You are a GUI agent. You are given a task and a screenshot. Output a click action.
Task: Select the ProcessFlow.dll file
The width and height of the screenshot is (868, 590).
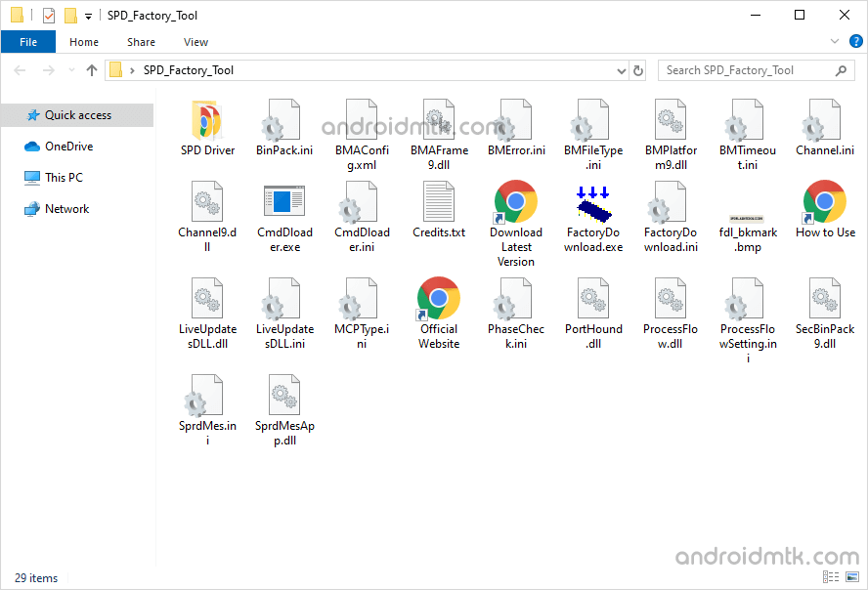(x=671, y=314)
